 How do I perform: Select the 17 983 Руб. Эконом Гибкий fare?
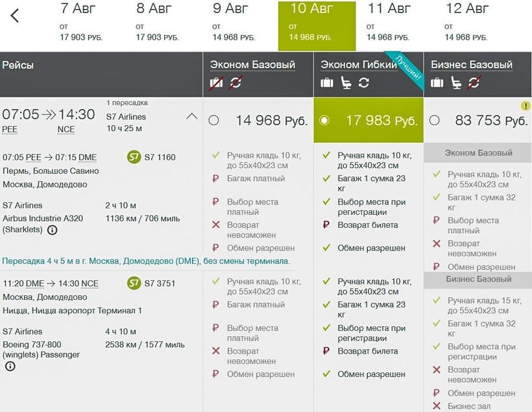click(x=325, y=120)
